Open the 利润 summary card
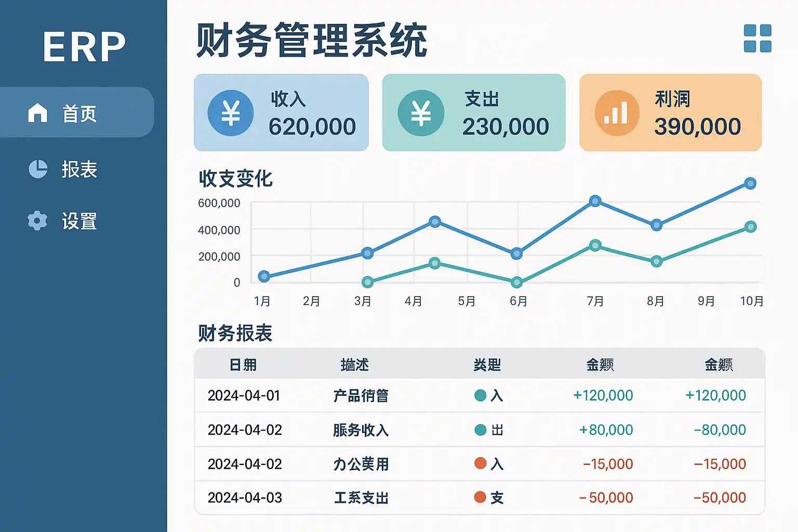The height and width of the screenshot is (532, 798). pos(671,113)
